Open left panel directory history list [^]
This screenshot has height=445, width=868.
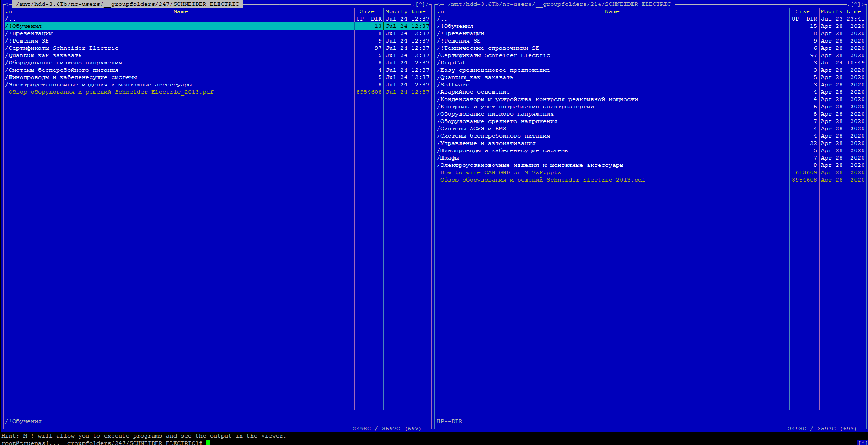pos(420,4)
